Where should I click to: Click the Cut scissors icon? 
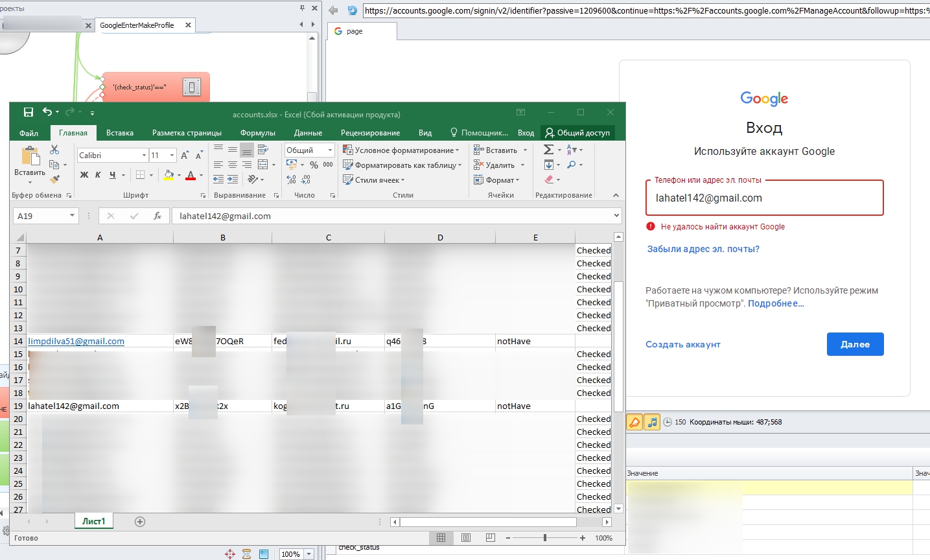(54, 150)
